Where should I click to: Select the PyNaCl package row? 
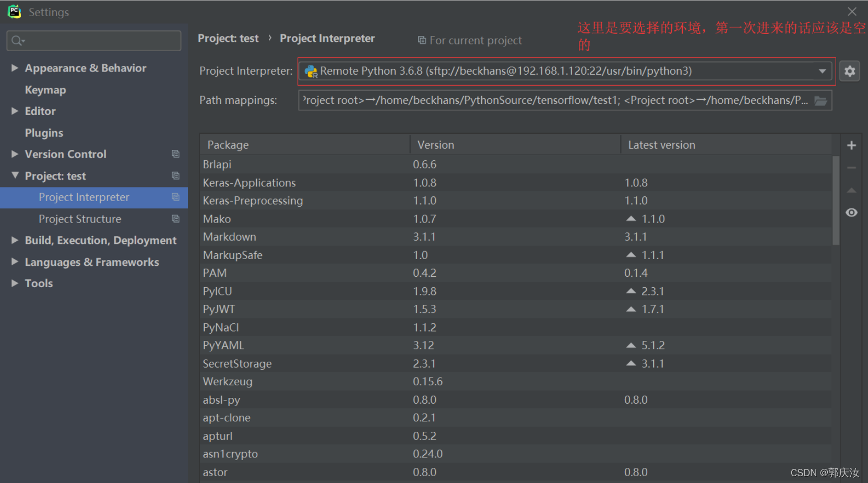tap(516, 327)
